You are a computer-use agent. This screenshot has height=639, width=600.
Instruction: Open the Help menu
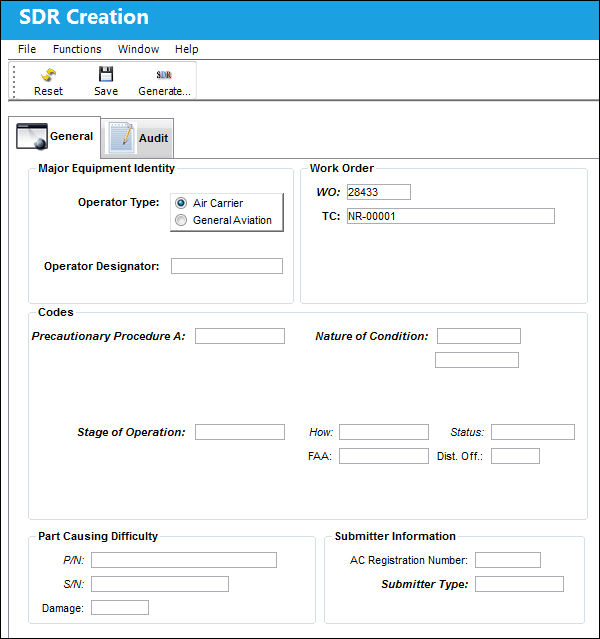(187, 49)
